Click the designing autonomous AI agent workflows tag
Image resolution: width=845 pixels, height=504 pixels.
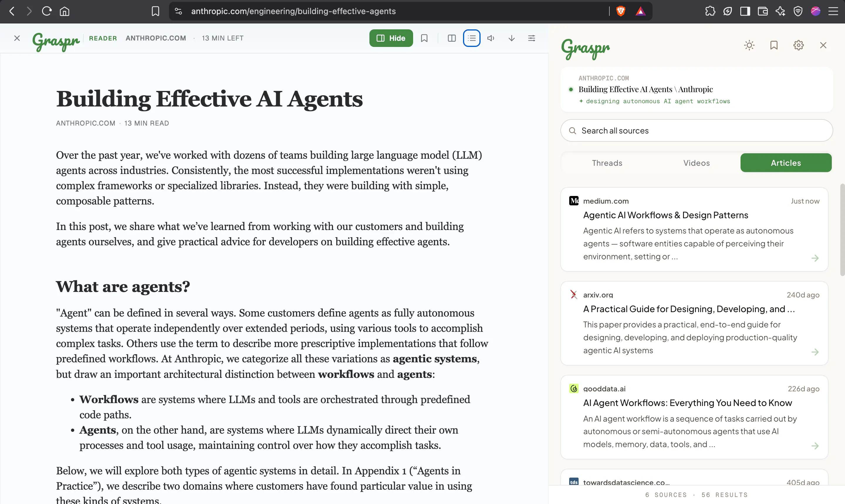[655, 101]
